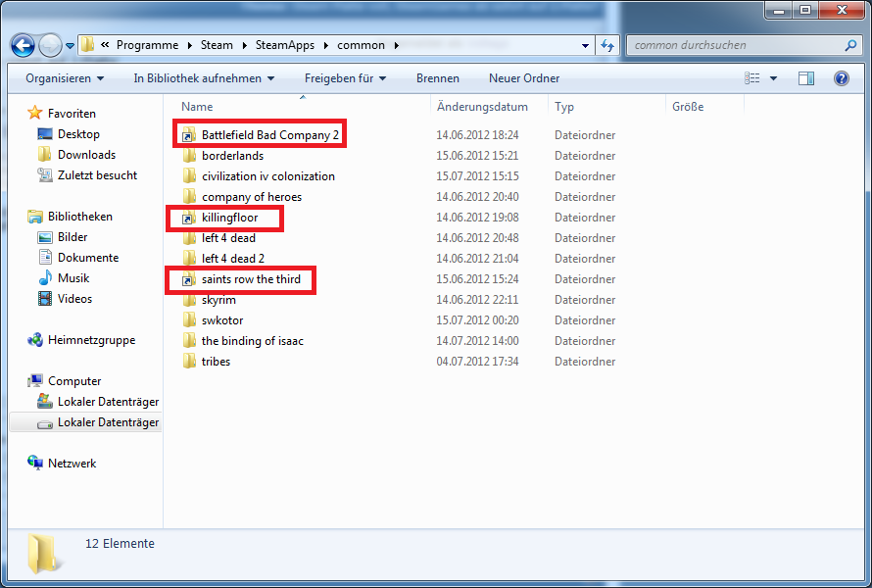872x588 pixels.
Task: Expand the arrow after common in breadcrumb
Action: coord(397,46)
